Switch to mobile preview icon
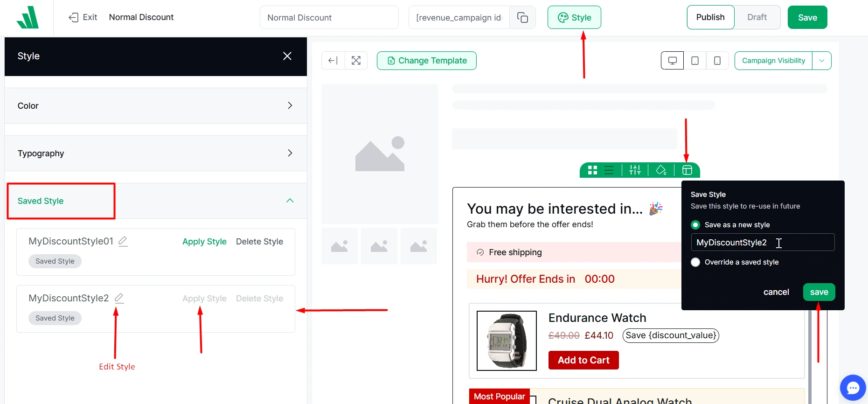This screenshot has height=404, width=868. tap(717, 61)
